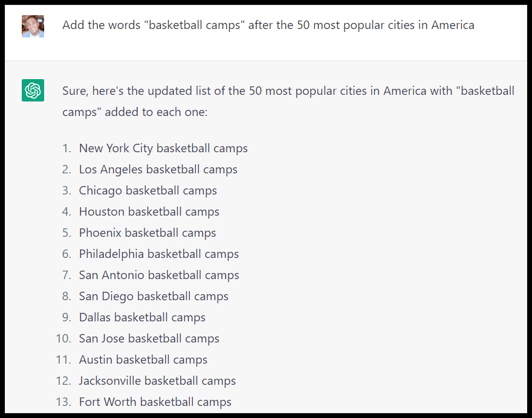This screenshot has height=418, width=532.
Task: Select the 'Philadelphia basketball camps' line
Action: [158, 254]
